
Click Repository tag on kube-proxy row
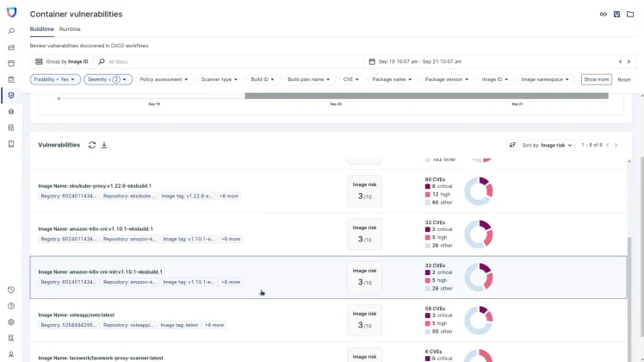click(129, 197)
